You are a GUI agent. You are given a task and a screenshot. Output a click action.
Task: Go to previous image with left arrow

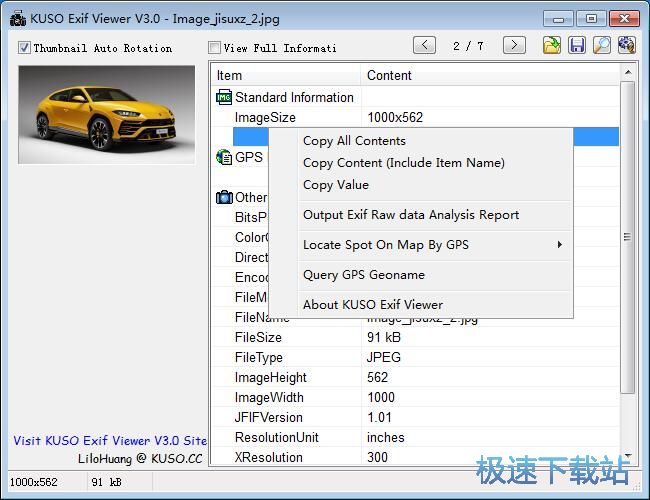coord(424,45)
